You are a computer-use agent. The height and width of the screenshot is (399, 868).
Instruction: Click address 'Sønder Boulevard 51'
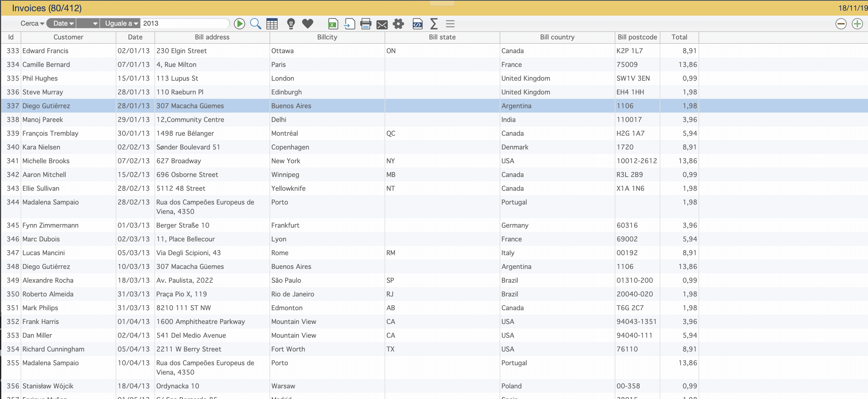click(188, 147)
